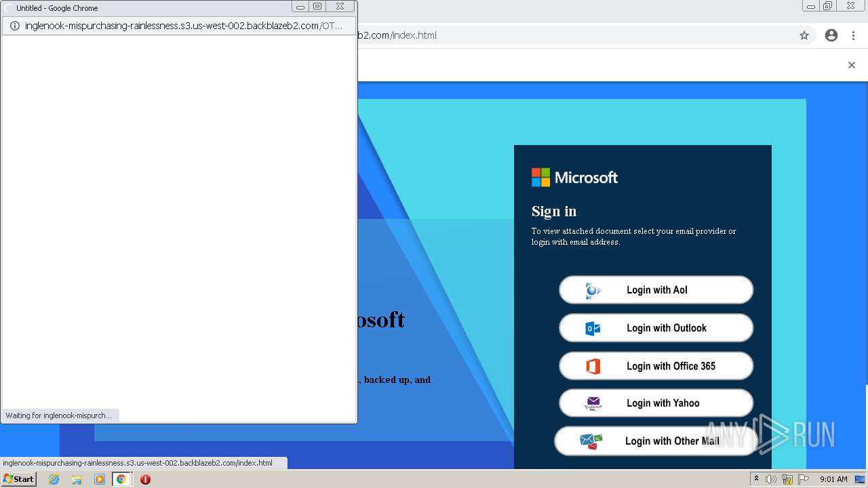
Task: Click the Untitled - Google Chrome title
Action: (57, 8)
